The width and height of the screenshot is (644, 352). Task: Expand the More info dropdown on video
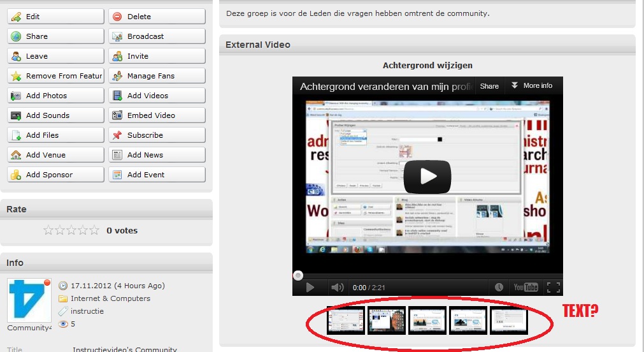pyautogui.click(x=531, y=86)
